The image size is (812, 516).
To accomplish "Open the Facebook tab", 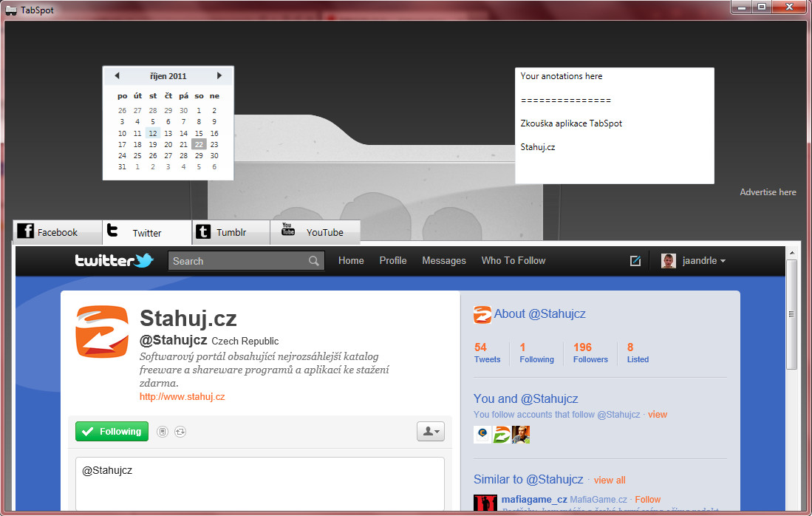I will coord(58,232).
